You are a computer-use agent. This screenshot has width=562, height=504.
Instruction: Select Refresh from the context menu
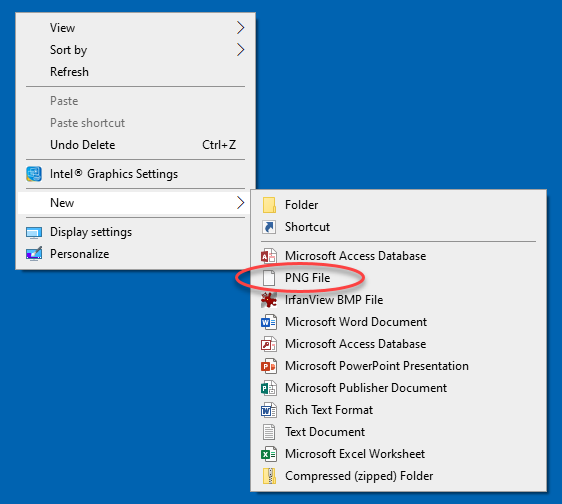tap(135, 72)
